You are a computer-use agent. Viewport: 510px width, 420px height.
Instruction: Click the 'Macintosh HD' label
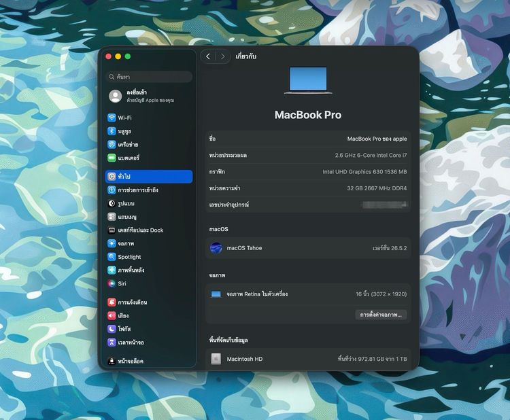pos(245,359)
